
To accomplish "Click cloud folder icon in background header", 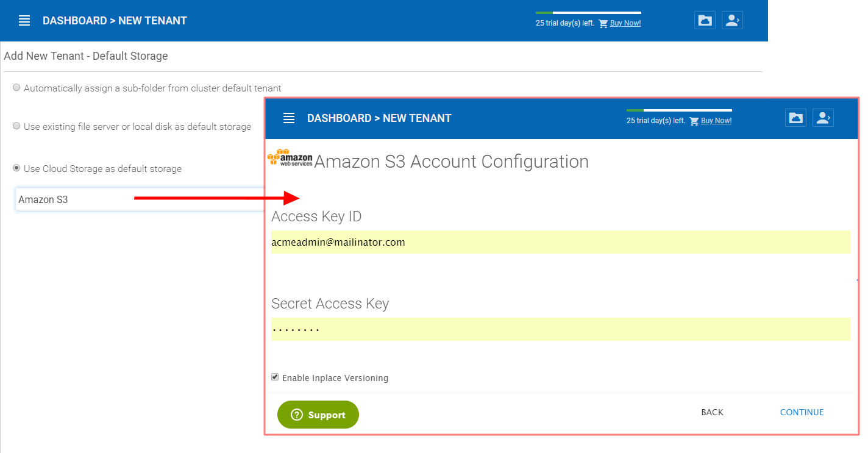I will 705,20.
